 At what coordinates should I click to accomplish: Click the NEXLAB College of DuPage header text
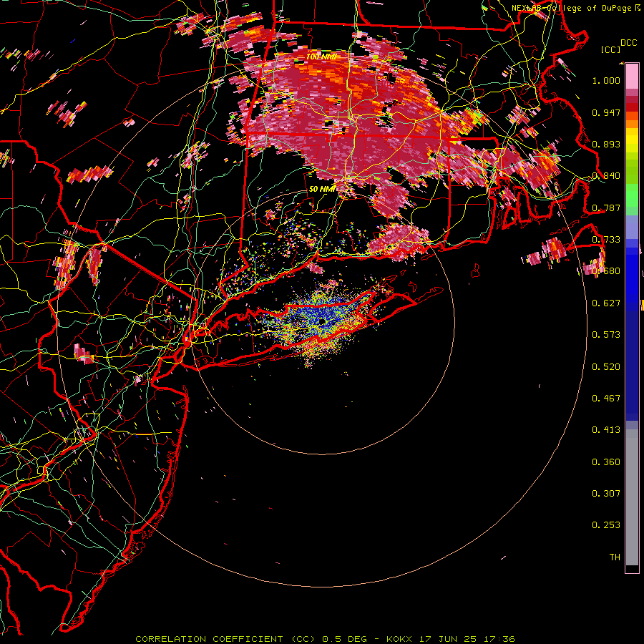tap(572, 8)
